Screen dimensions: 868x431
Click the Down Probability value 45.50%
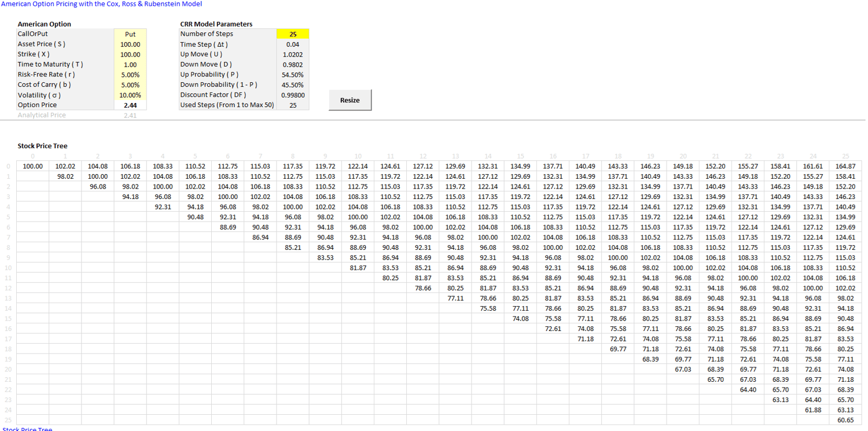[x=293, y=85]
